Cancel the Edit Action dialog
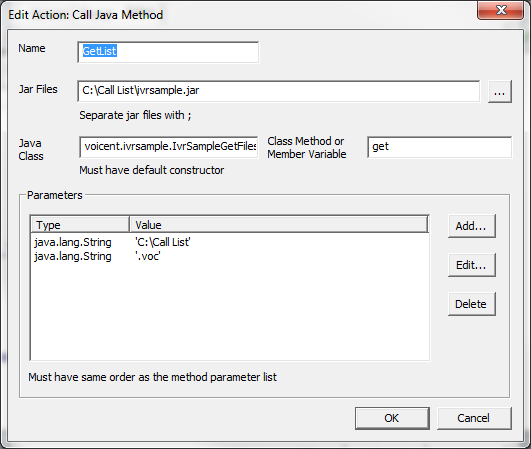Image resolution: width=531 pixels, height=449 pixels. 474,418
